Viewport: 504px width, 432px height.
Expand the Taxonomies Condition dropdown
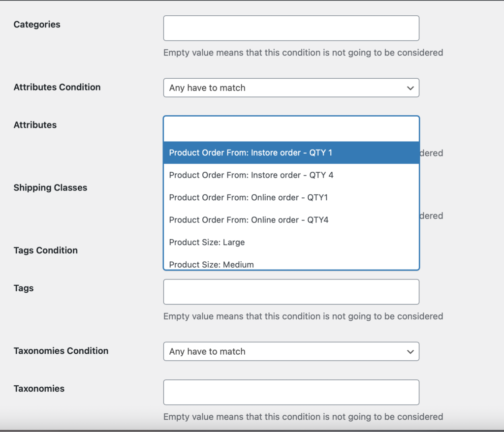click(291, 351)
